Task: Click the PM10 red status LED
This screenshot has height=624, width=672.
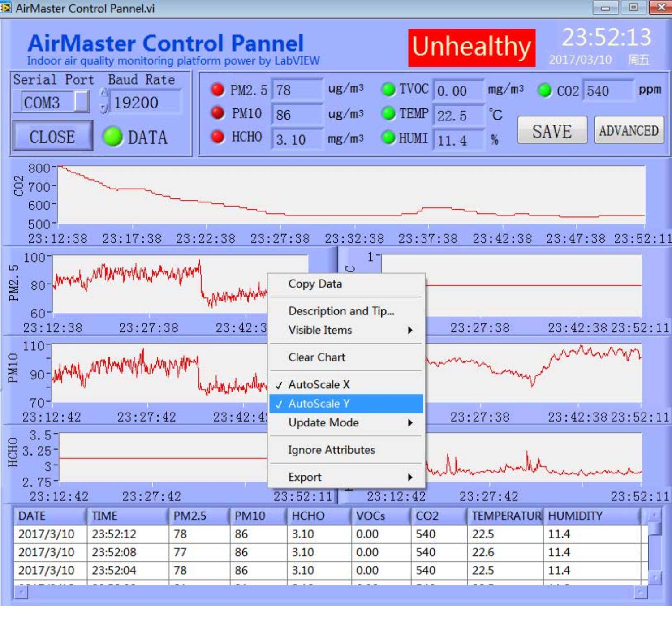Action: [218, 113]
